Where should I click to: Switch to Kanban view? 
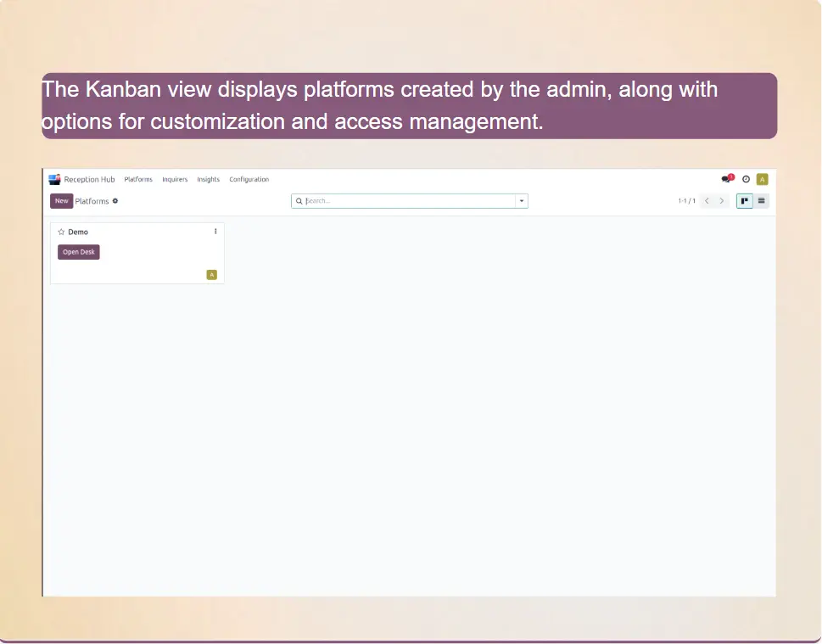click(744, 201)
